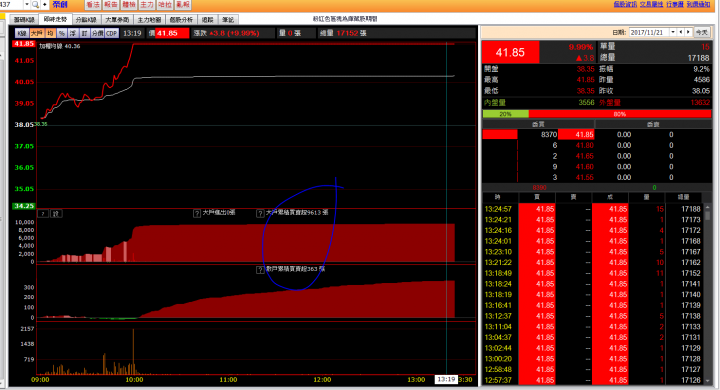This screenshot has height=390, width=720.
Task: Go to previous date with left arrow
Action: pos(681,32)
